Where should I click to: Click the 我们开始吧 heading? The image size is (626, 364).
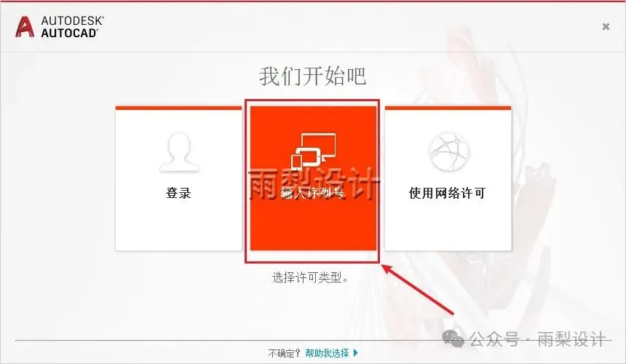312,76
